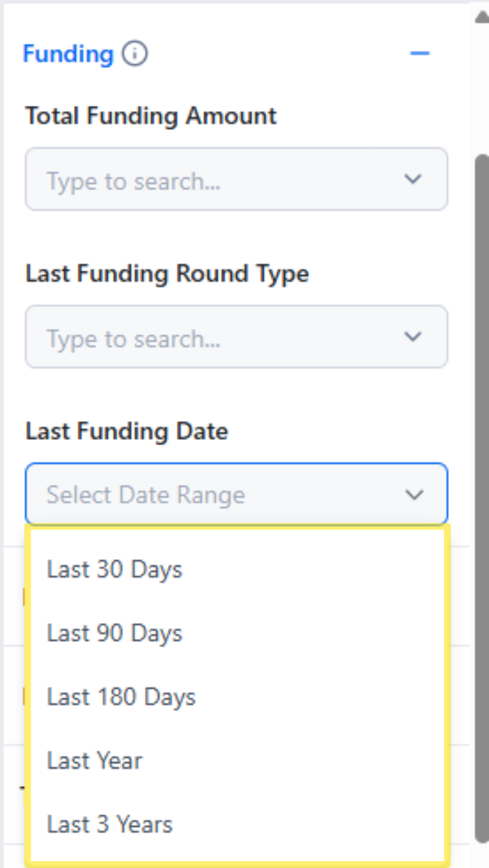Select Last 90 Days from the date options

pyautogui.click(x=114, y=633)
